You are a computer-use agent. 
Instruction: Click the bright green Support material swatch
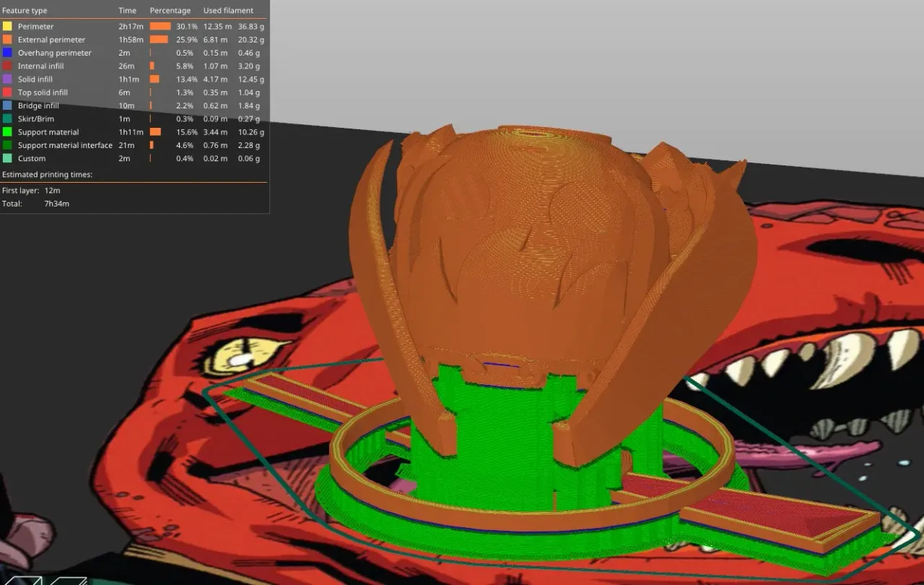point(7,132)
